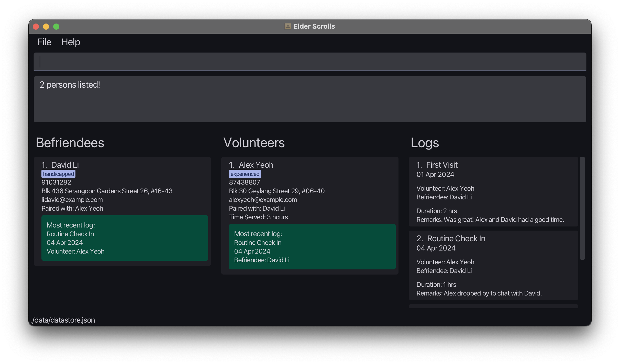The height and width of the screenshot is (364, 620).
Task: Click 'Most recent log:' in the David Li card
Action: click(x=71, y=225)
